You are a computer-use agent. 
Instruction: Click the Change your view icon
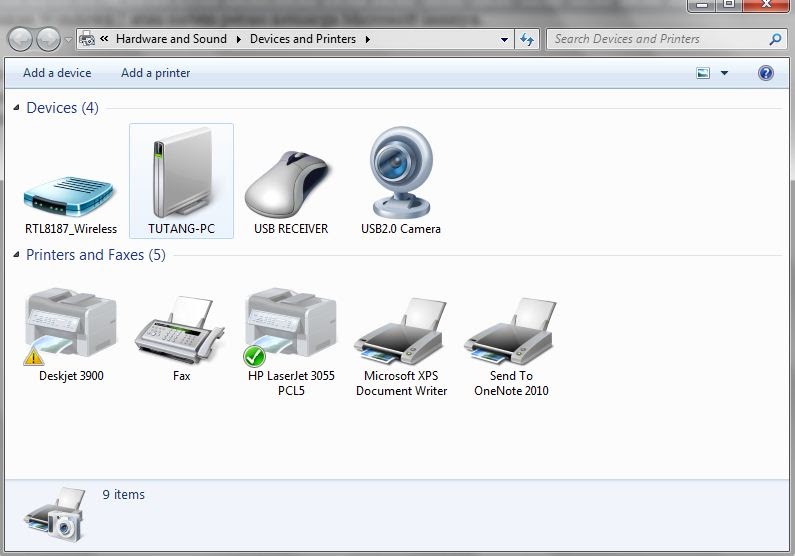click(703, 73)
